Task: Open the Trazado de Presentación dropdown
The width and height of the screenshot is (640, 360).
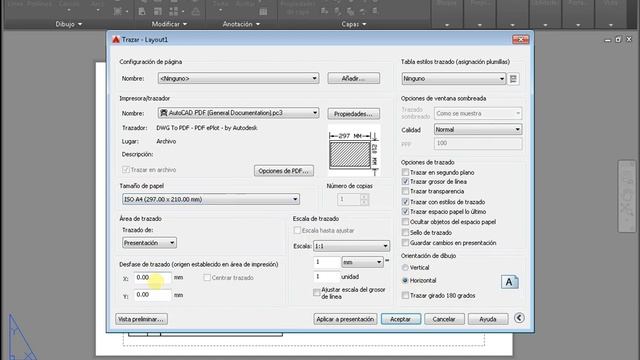Action: [149, 243]
